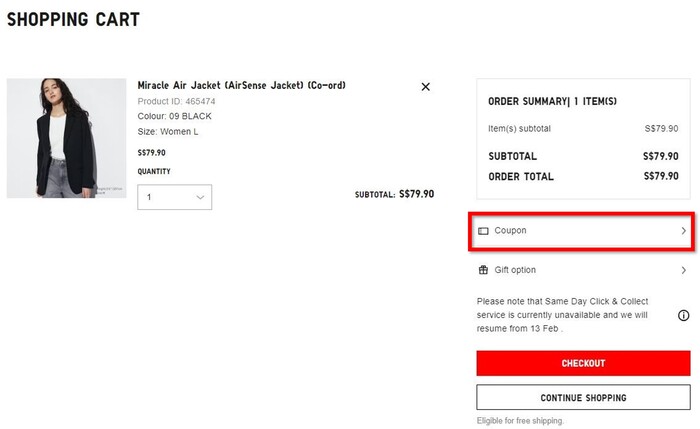The height and width of the screenshot is (429, 700).
Task: Click the Continue Shopping button
Action: pos(583,397)
